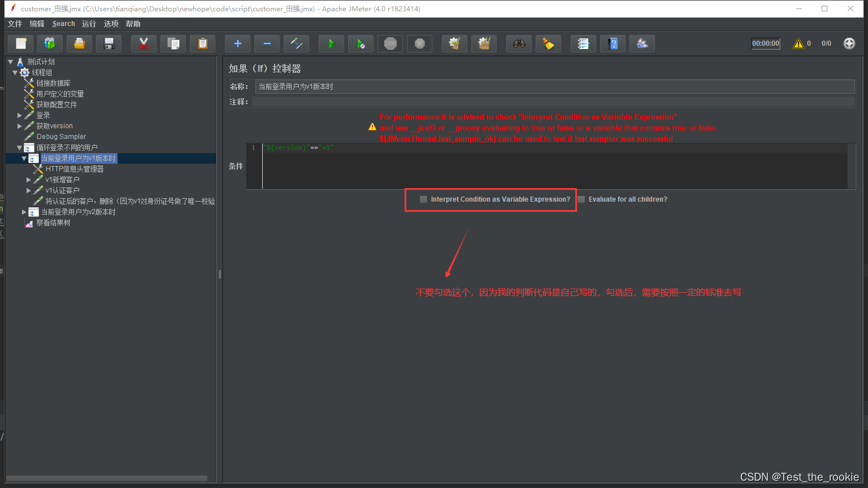Viewport: 868px width, 488px height.
Task: Click the Clear results broom icon
Action: pyautogui.click(x=455, y=43)
